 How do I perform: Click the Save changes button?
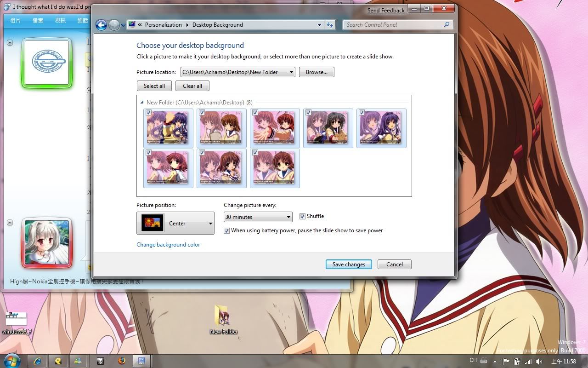tap(349, 264)
